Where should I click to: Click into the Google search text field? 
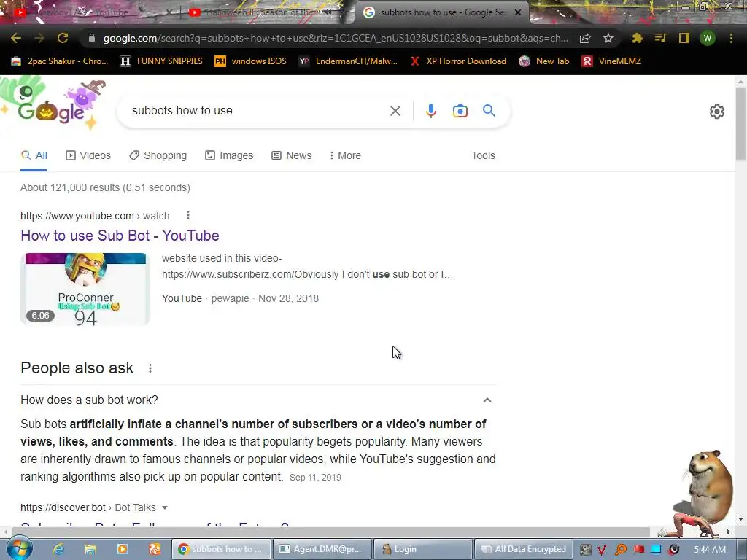tap(258, 111)
